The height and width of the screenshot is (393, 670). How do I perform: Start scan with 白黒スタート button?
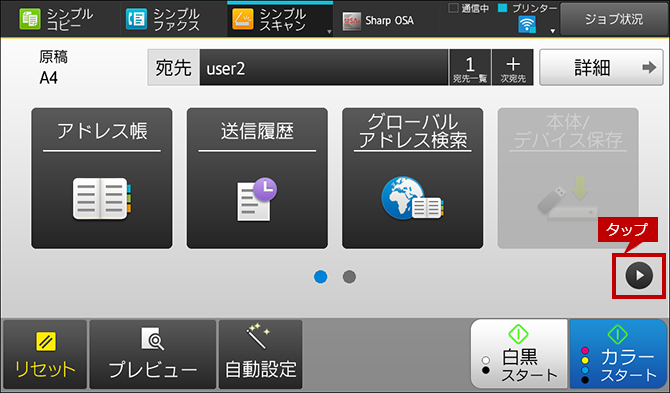tap(519, 354)
